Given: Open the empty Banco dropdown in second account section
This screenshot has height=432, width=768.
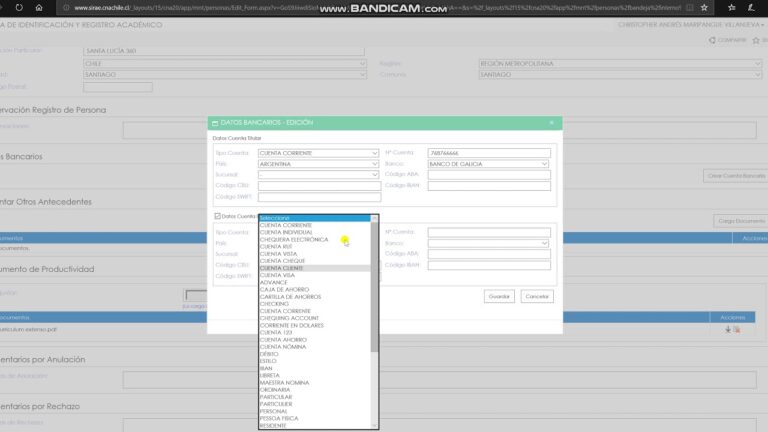Looking at the screenshot, I should click(x=488, y=243).
